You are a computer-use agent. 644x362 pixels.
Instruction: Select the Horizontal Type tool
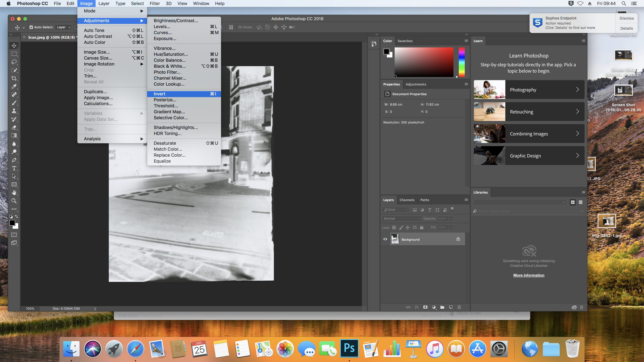[14, 168]
